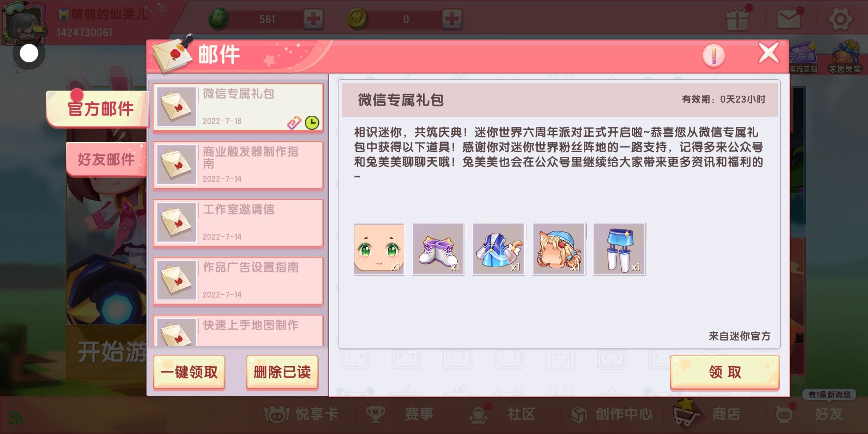Click the attachment paperclip icon on first mail
The width and height of the screenshot is (868, 434).
(x=294, y=123)
